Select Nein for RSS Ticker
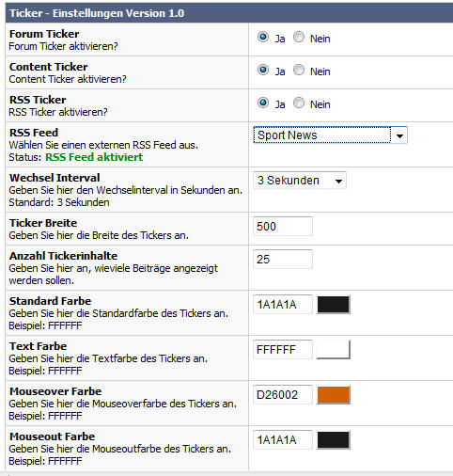The image size is (453, 476). [299, 103]
